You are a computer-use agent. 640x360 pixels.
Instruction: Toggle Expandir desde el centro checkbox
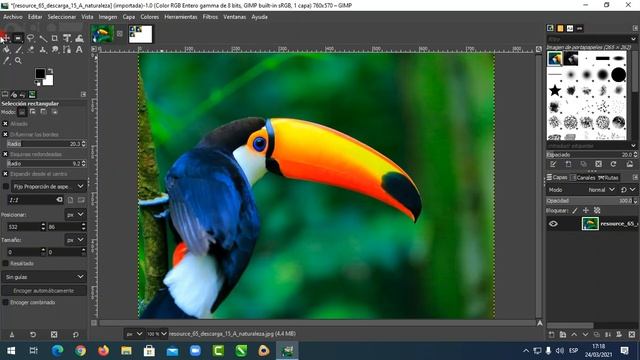tap(5, 173)
